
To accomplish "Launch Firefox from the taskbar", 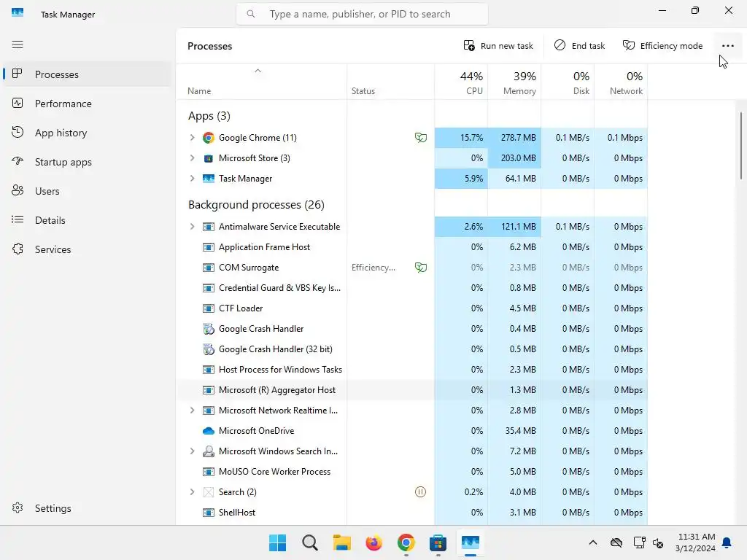I will [x=374, y=542].
